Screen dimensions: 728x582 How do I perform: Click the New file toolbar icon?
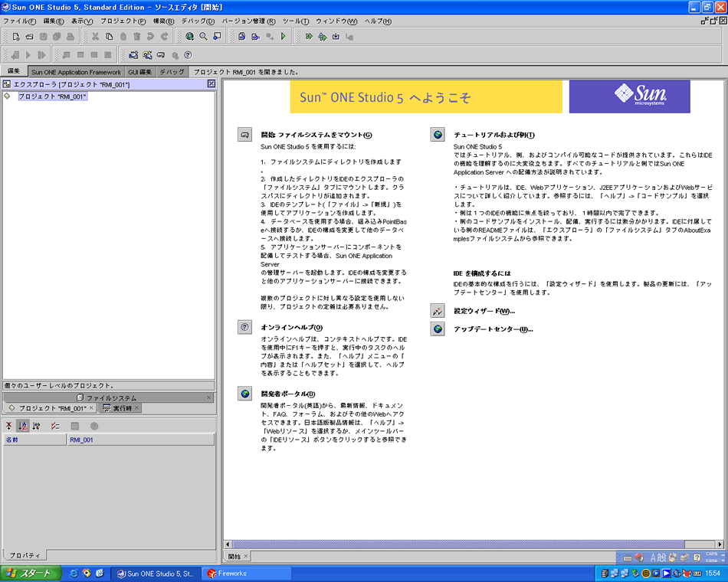click(x=16, y=36)
